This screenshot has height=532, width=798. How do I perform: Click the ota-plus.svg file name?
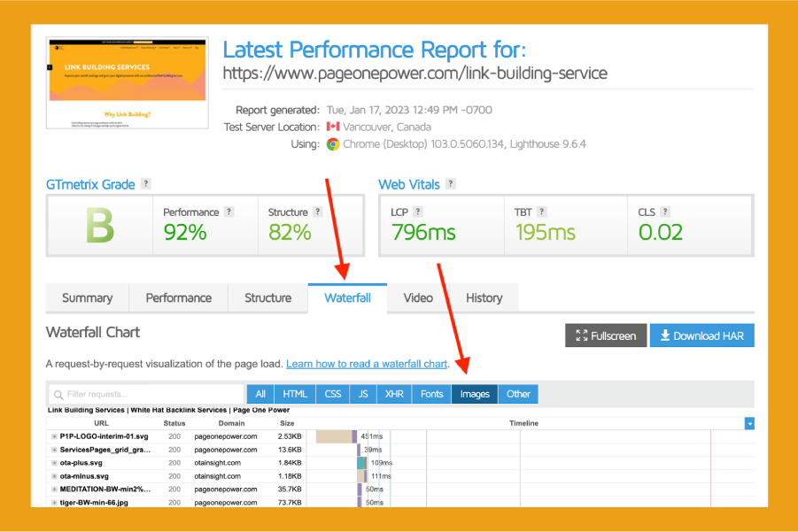(x=81, y=463)
